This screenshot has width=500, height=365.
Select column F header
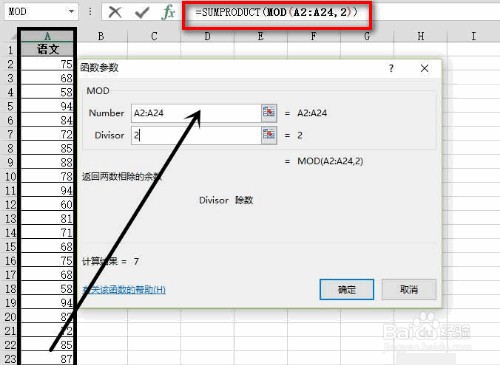tap(314, 36)
